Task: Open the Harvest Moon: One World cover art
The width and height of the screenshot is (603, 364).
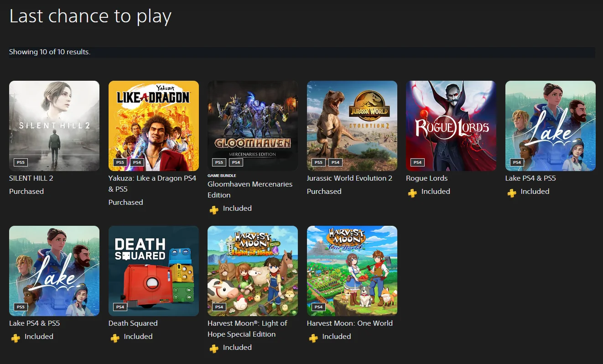Action: (352, 271)
